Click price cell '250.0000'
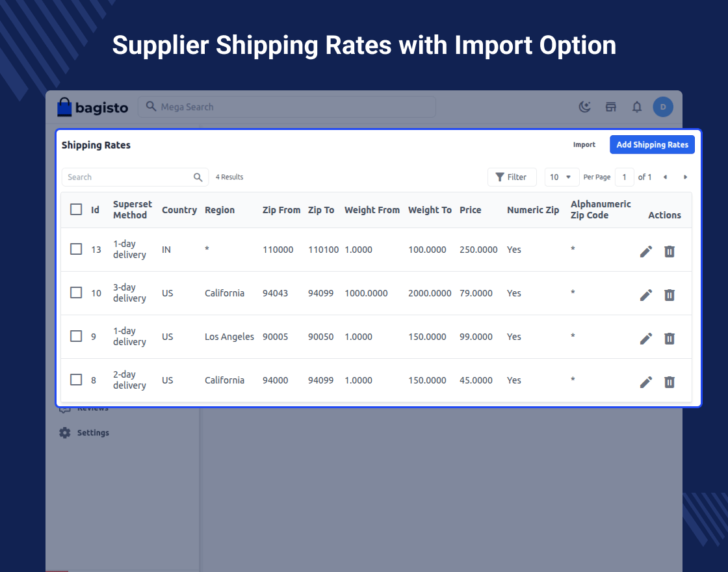Viewport: 728px width, 572px height. 478,250
